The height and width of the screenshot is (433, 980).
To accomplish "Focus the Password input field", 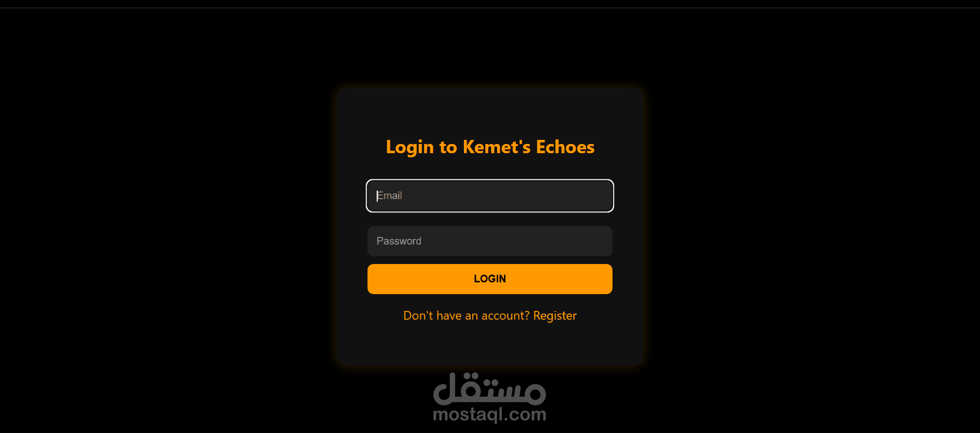I will point(490,241).
